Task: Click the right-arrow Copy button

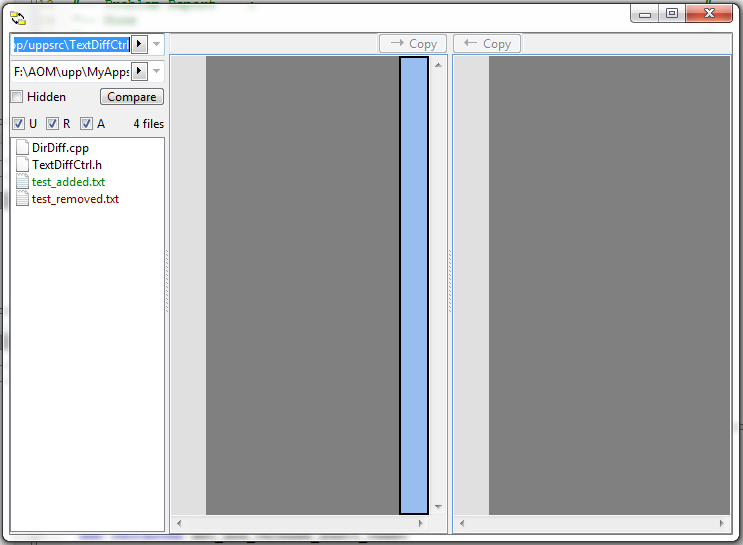Action: (413, 44)
